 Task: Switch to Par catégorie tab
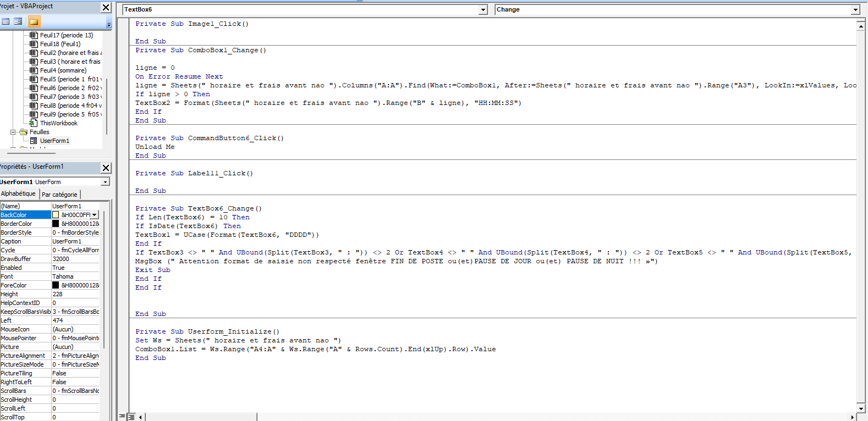(59, 195)
